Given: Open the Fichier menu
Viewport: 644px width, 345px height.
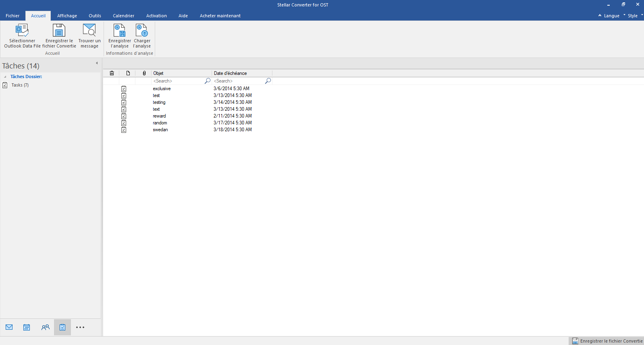Looking at the screenshot, I should 12,16.
